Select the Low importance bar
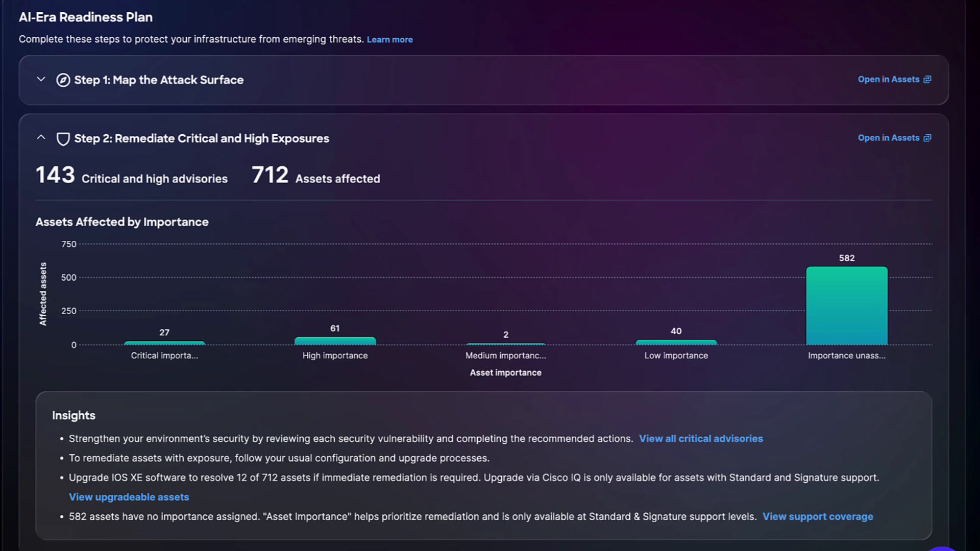The image size is (980, 551). [x=676, y=342]
